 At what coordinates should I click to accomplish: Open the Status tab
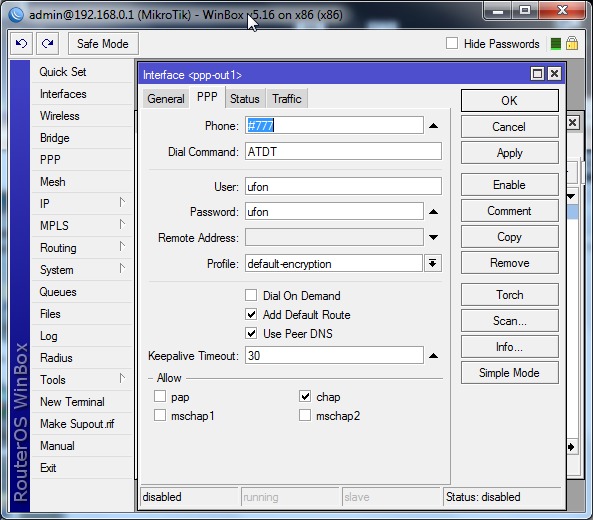pyautogui.click(x=245, y=99)
